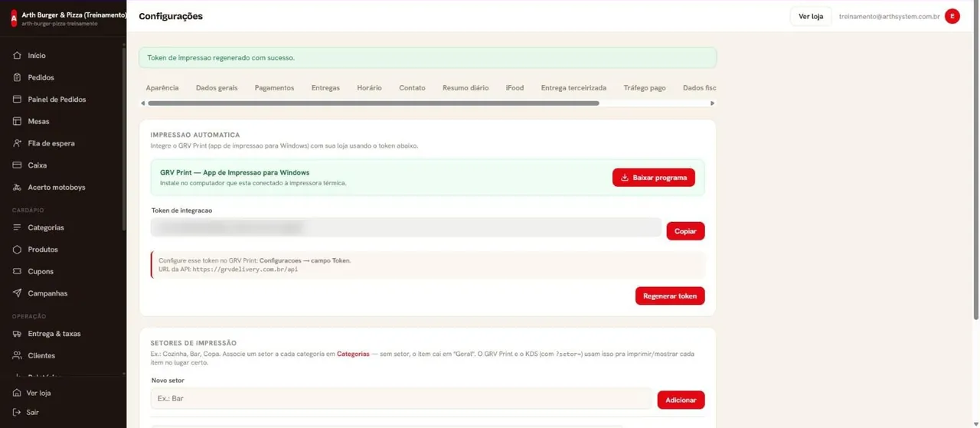The image size is (980, 428).
Task: Click the Clientes people icon
Action: [17, 355]
